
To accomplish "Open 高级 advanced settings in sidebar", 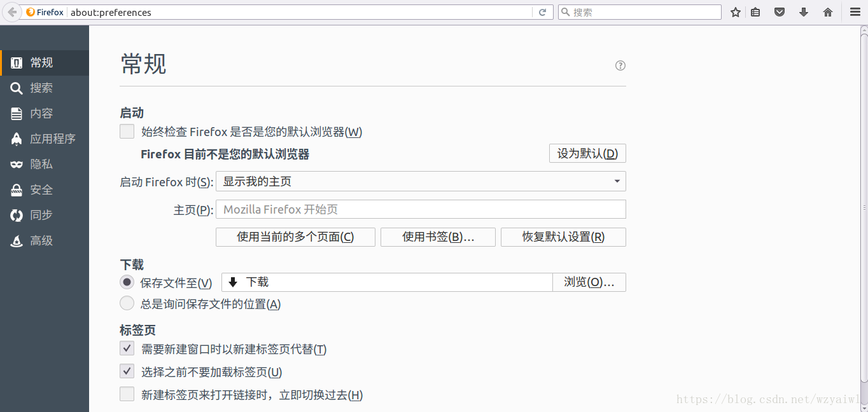I will pos(45,240).
